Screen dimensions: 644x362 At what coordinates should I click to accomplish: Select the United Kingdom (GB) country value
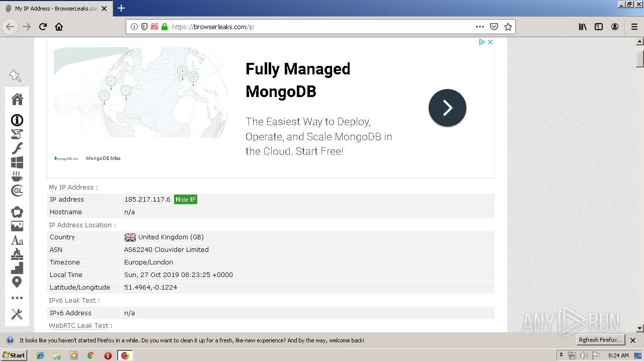171,237
